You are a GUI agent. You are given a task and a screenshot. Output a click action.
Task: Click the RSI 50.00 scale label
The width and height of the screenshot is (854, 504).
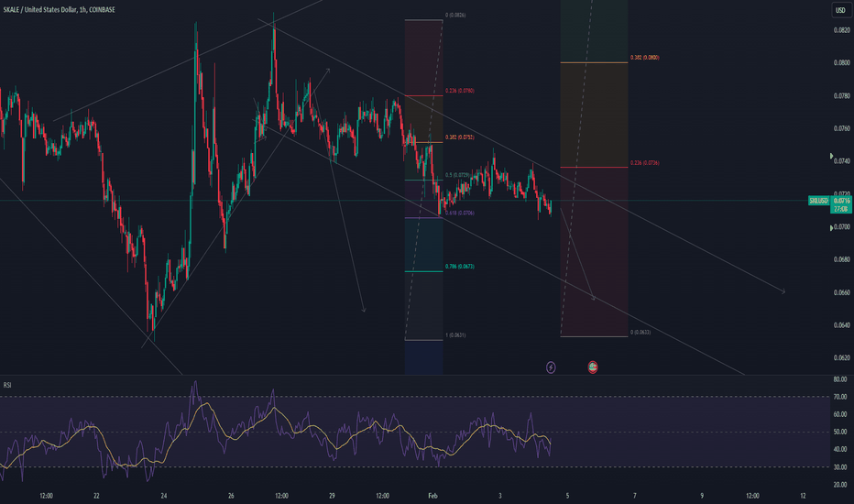coord(840,433)
